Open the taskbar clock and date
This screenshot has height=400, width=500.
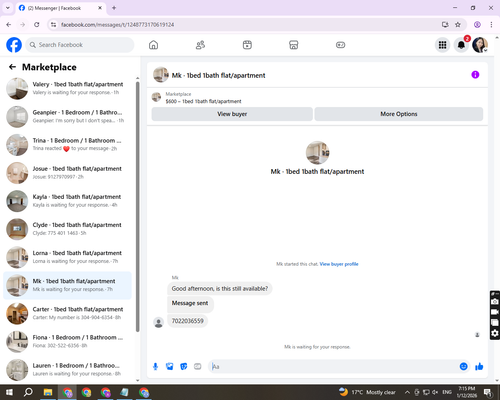(x=467, y=392)
